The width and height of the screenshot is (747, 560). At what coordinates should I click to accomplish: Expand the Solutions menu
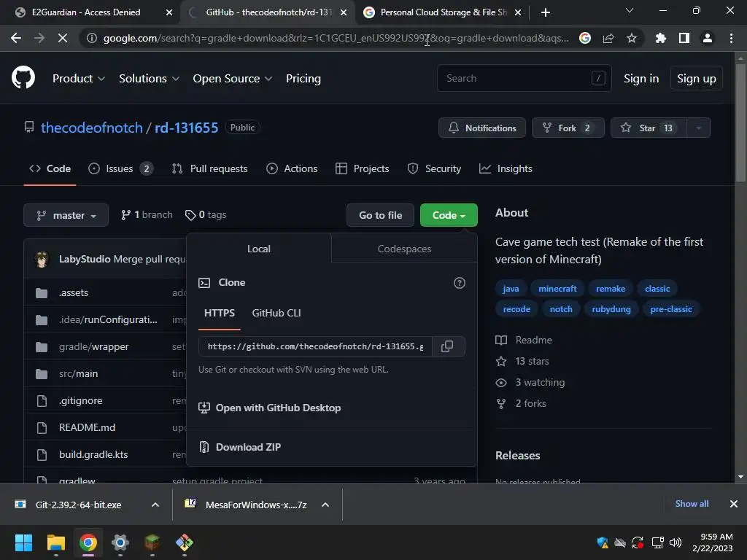(149, 79)
